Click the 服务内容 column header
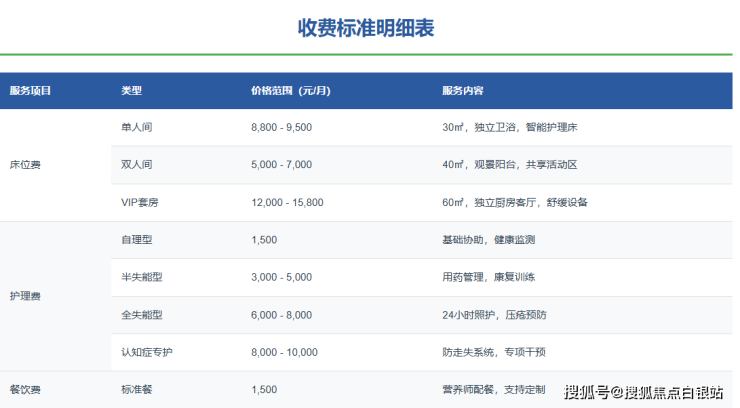Image resolution: width=740 pixels, height=408 pixels. click(462, 91)
